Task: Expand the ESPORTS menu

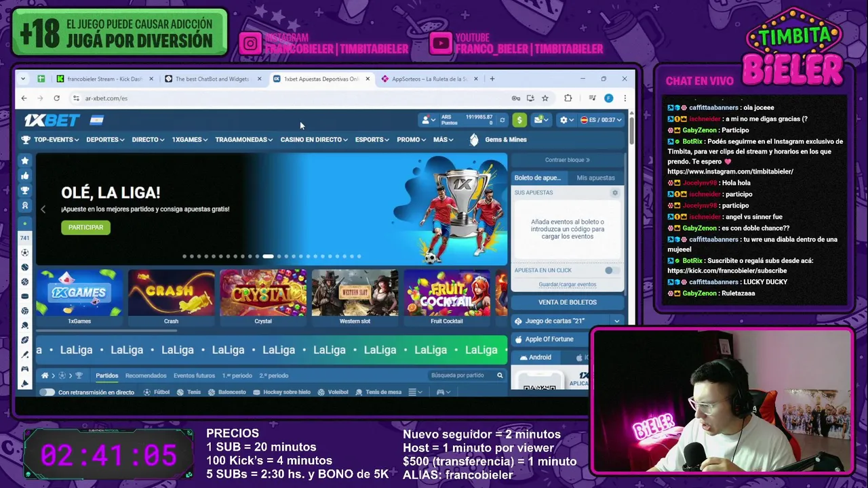Action: click(372, 140)
